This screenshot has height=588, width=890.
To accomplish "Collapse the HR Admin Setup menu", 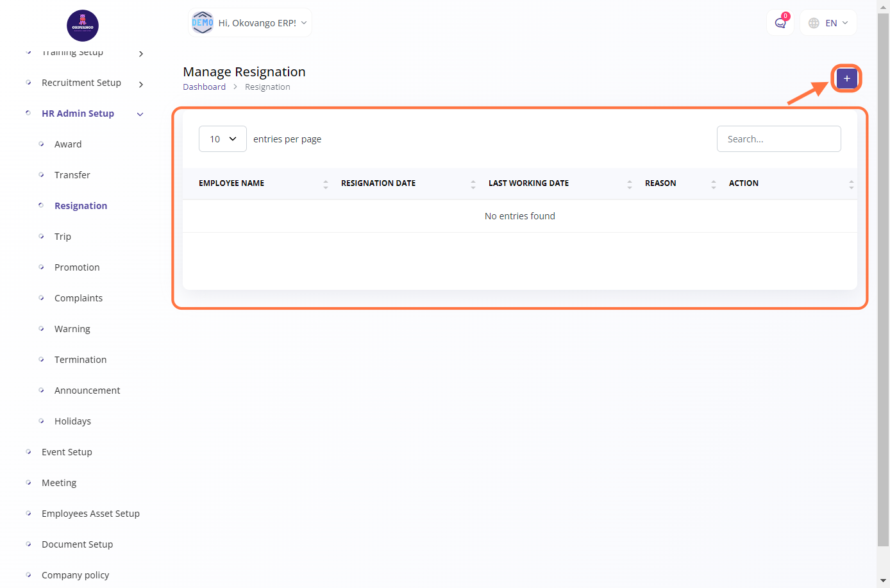I will [140, 114].
